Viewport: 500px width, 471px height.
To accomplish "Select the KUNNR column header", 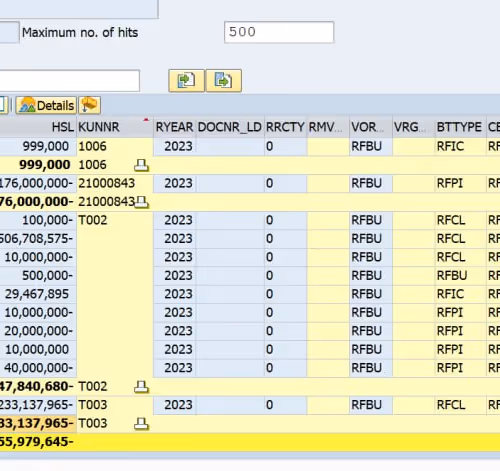I will 115,127.
